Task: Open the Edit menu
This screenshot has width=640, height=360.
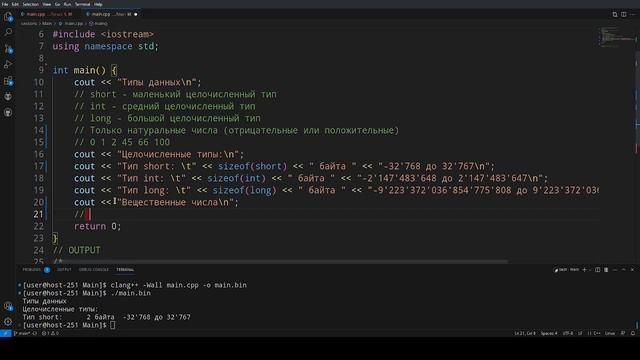Action: (x=15, y=4)
